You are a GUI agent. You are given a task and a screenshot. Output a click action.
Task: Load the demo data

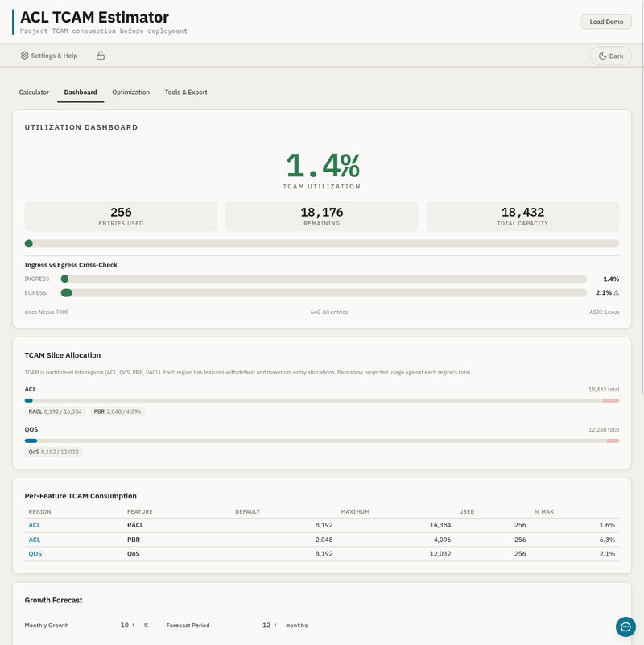[x=606, y=22]
